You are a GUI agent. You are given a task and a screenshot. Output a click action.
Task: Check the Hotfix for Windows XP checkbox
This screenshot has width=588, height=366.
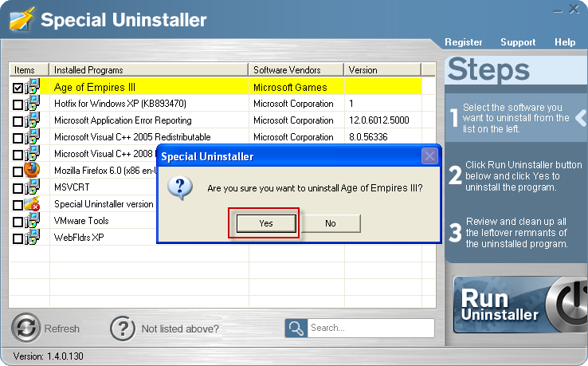[18, 104]
